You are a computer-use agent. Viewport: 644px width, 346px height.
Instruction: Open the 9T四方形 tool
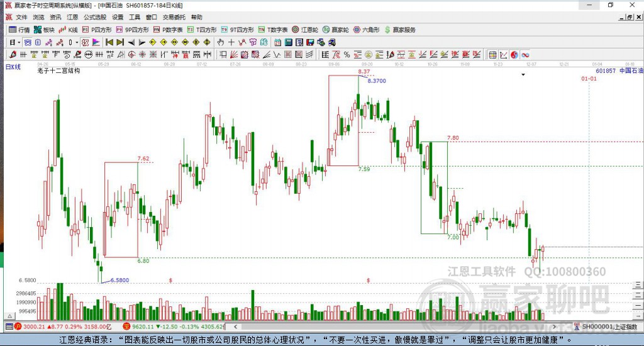[237, 30]
